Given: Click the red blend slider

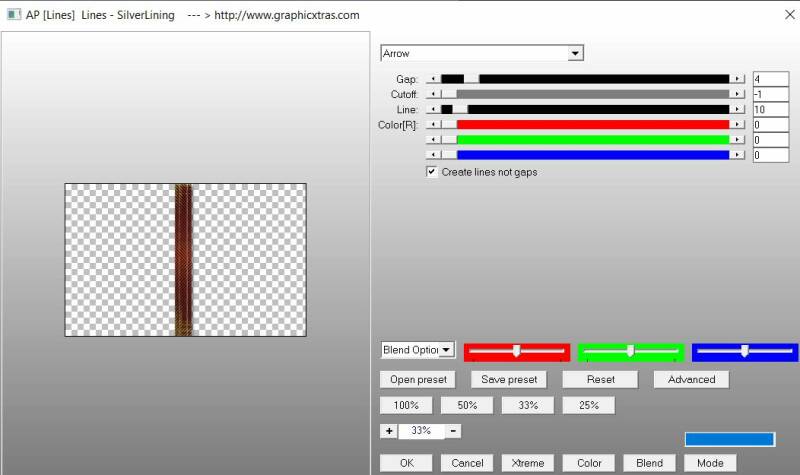Looking at the screenshot, I should (516, 351).
